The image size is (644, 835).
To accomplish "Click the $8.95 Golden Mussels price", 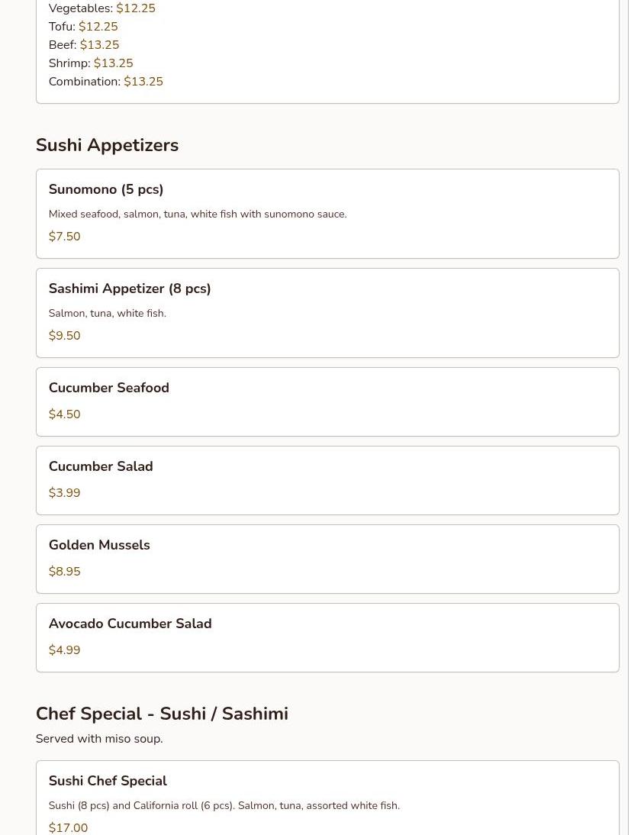I will click(x=64, y=572).
